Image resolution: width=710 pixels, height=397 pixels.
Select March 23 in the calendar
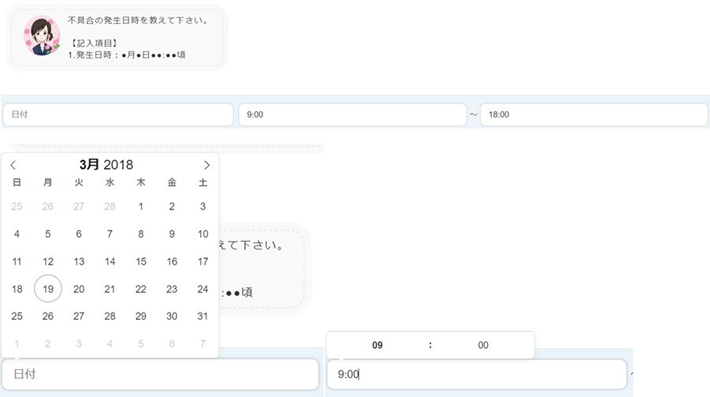click(172, 289)
